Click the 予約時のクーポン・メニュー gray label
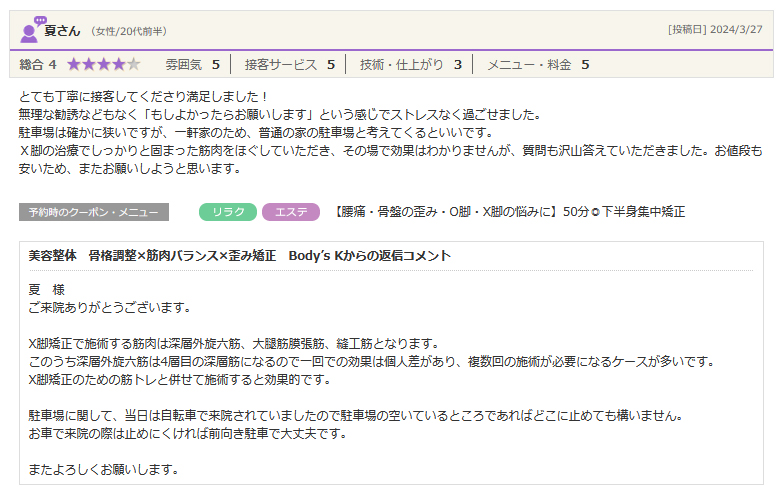 click(x=94, y=212)
